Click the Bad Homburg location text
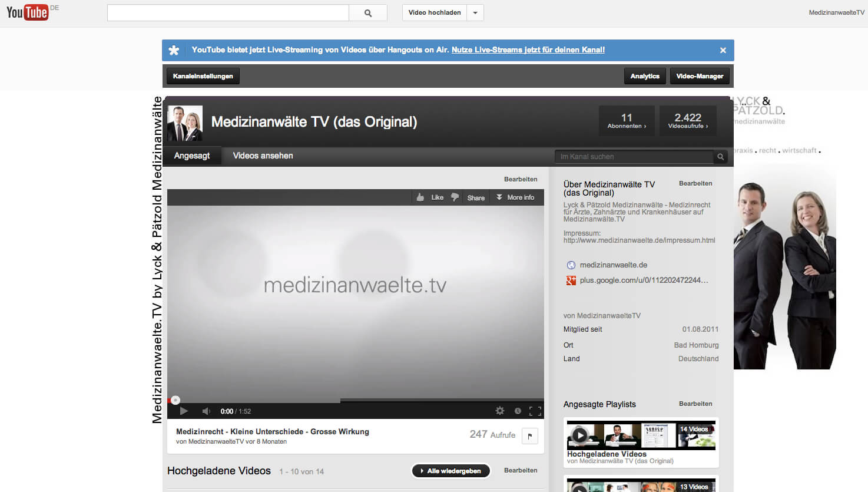868x492 pixels. pos(696,345)
